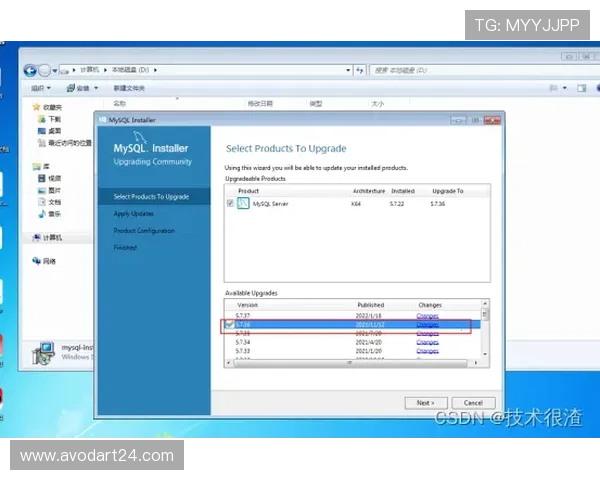Open 桌面 in the sidebar
This screenshot has width=600, height=480.
[x=50, y=131]
